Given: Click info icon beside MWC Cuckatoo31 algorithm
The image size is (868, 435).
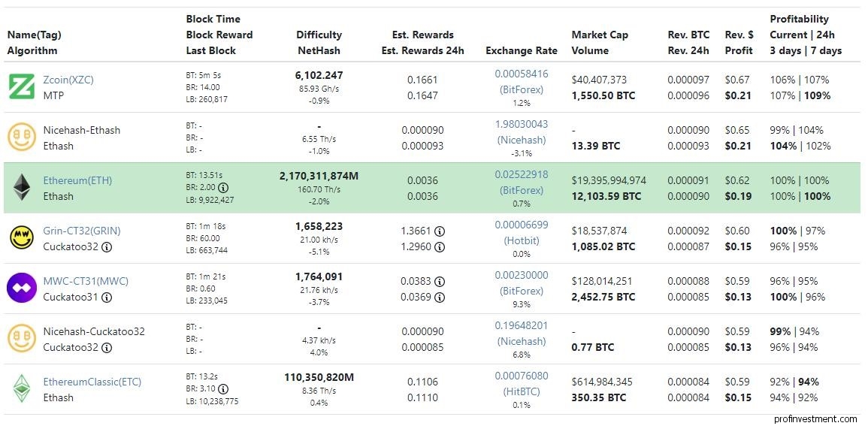Looking at the screenshot, I should [107, 298].
